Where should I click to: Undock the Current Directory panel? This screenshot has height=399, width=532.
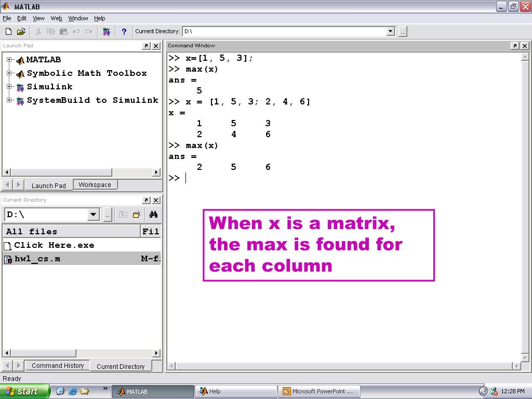[x=146, y=200]
